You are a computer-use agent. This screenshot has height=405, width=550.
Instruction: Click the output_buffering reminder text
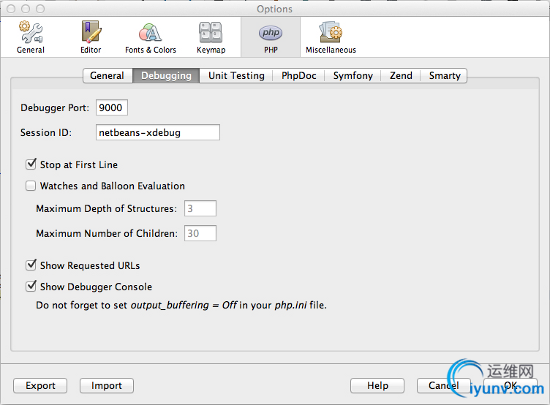(x=181, y=305)
